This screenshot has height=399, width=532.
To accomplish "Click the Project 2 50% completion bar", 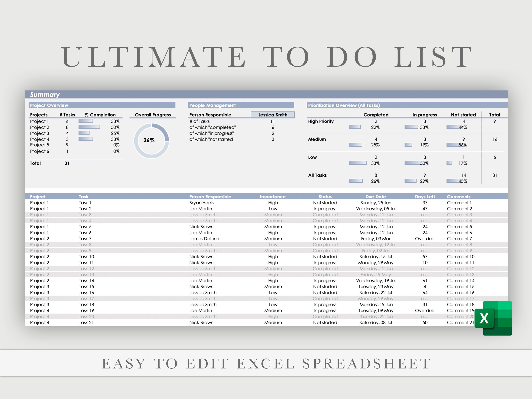I will pos(89,127).
